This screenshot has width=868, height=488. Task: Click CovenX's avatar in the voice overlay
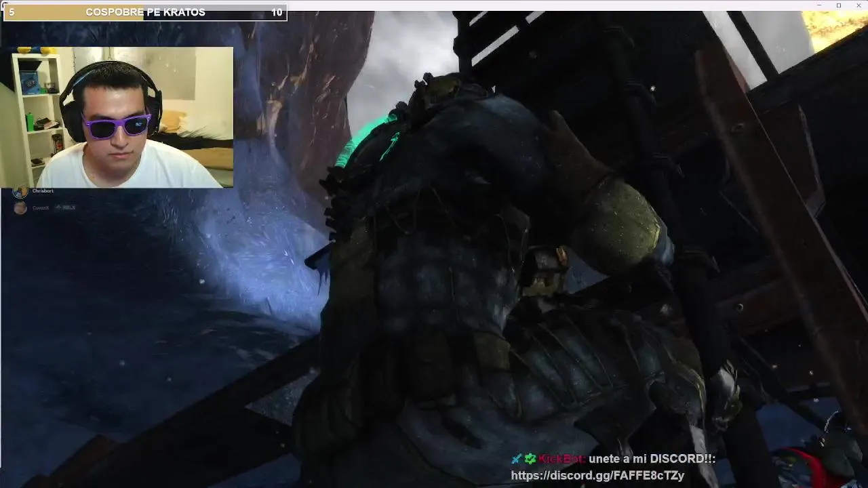coord(20,207)
